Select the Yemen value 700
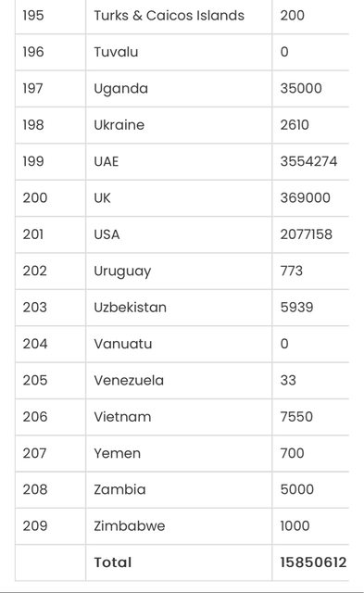Screen dimensions: 364x593 pos(292,453)
